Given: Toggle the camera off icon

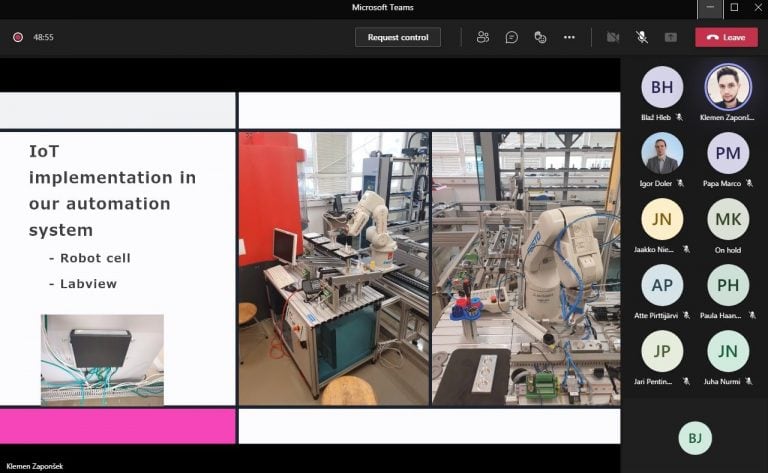Looking at the screenshot, I should pos(613,37).
